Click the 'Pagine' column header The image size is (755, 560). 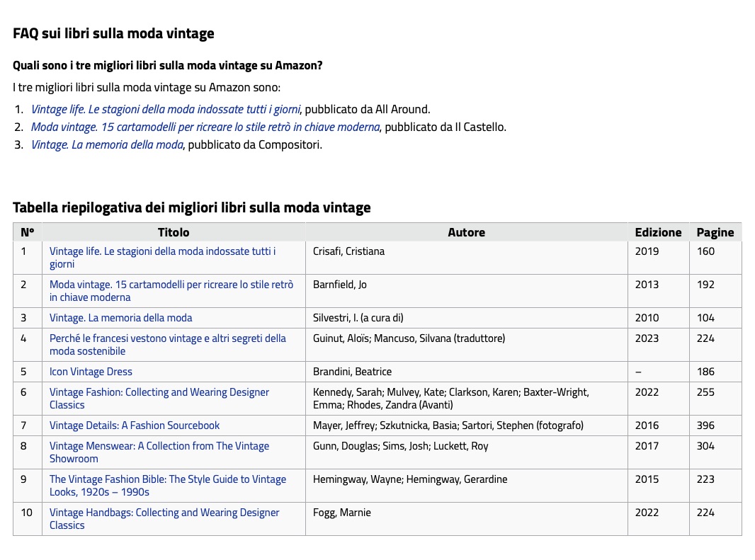click(x=715, y=233)
